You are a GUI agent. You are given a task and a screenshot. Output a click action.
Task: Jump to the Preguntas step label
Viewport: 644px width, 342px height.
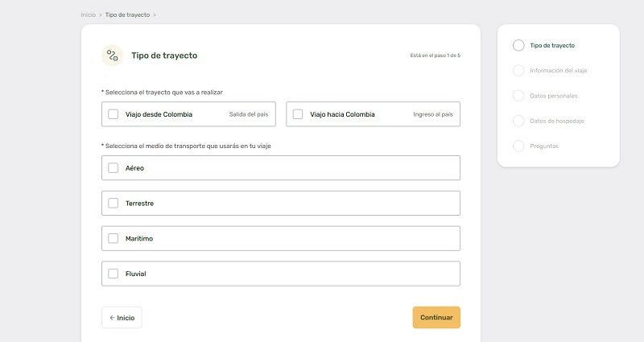[544, 146]
